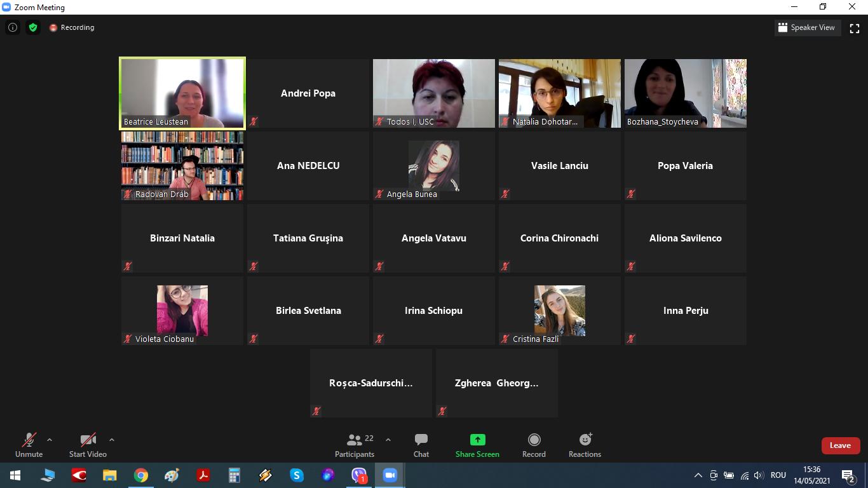Select Todos I, USC video tile

pyautogui.click(x=434, y=93)
